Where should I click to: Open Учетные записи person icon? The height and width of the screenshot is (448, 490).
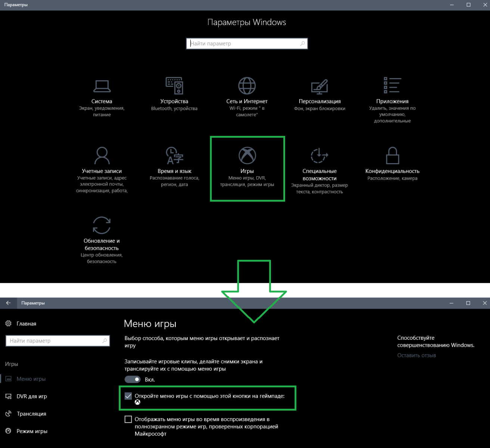click(x=102, y=156)
